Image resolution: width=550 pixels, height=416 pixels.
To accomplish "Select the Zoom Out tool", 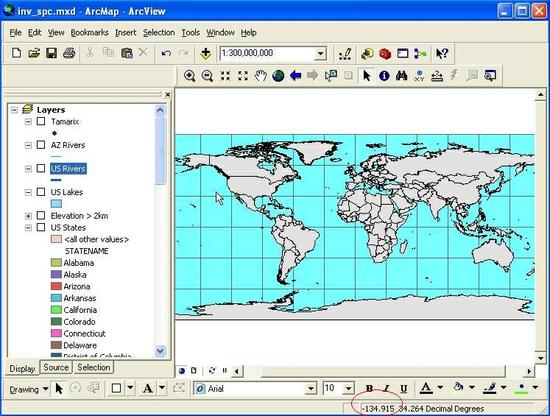I will (207, 75).
